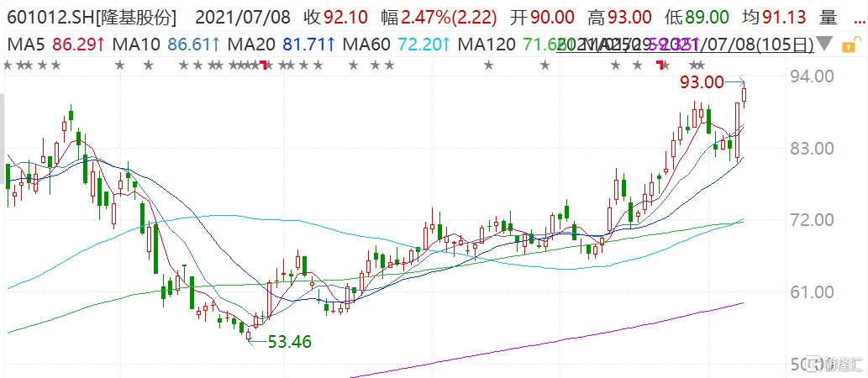Viewport: 868px width, 378px height.
Task: Click the header high price 高93.00
Action: click(x=619, y=18)
